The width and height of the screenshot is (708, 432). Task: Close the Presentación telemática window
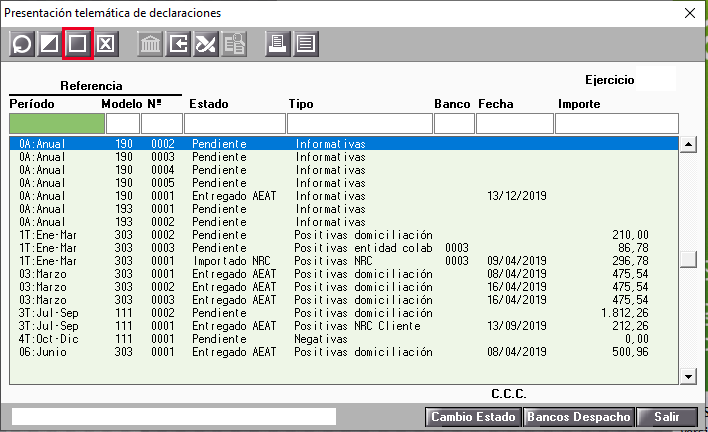(690, 13)
